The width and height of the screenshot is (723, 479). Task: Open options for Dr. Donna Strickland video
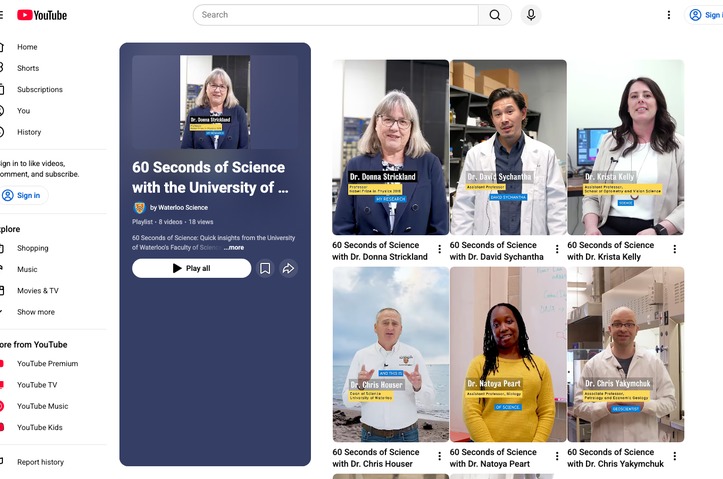439,249
